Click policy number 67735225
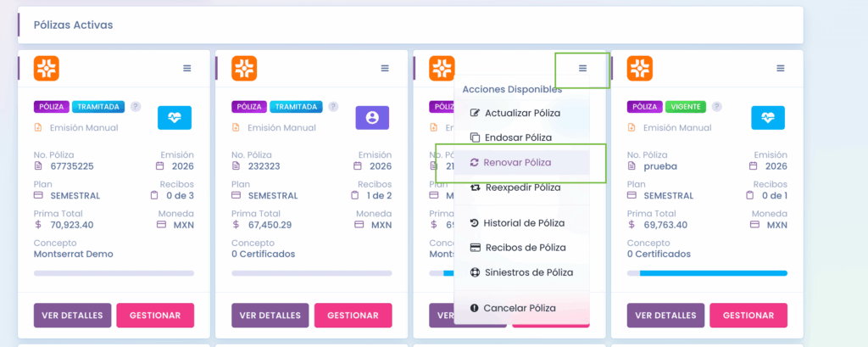 (x=74, y=166)
